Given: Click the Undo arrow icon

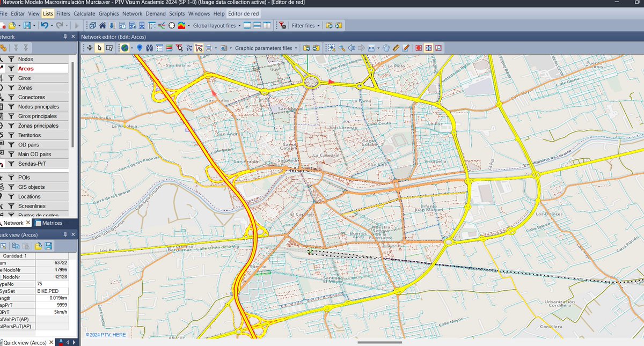Looking at the screenshot, I should click(x=46, y=25).
